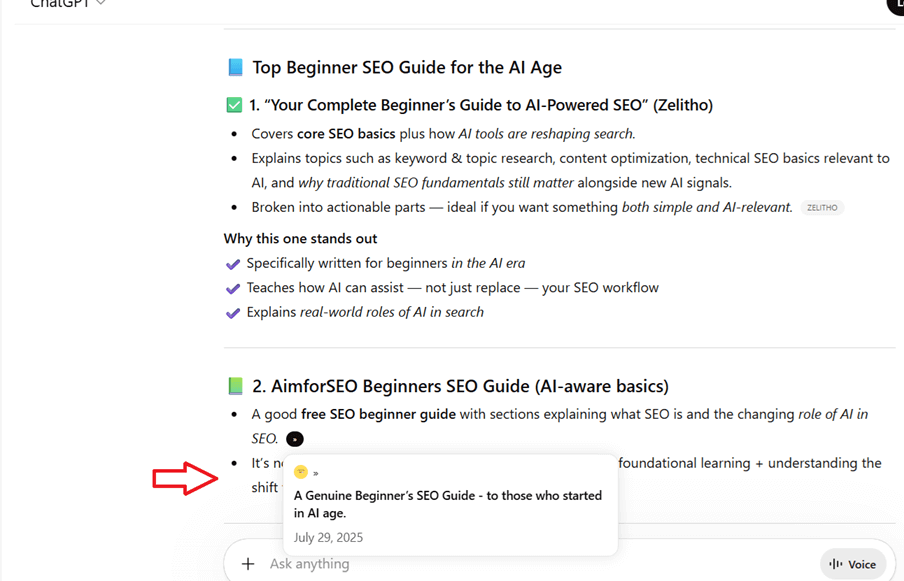Click the purple check beside "Specifically written for beginners"

pyautogui.click(x=233, y=264)
